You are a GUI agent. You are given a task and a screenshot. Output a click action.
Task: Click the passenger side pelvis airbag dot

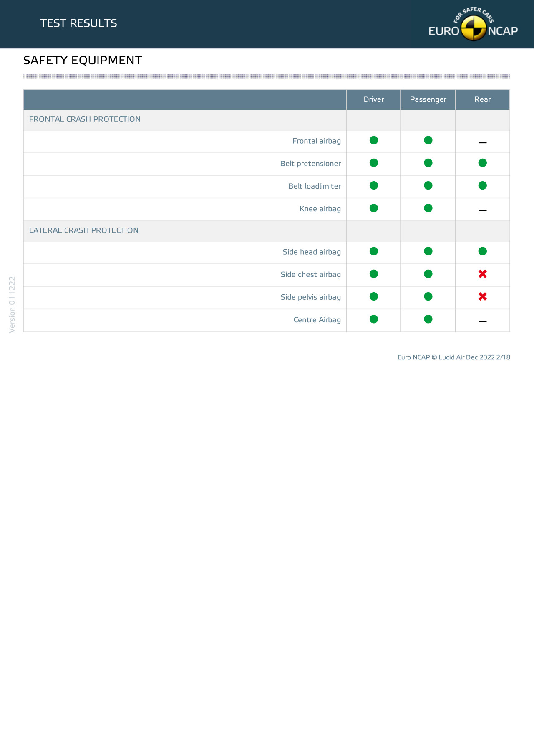click(428, 296)
